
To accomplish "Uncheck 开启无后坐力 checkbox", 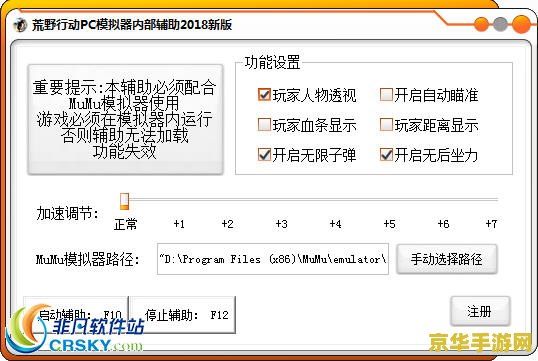I will (386, 155).
